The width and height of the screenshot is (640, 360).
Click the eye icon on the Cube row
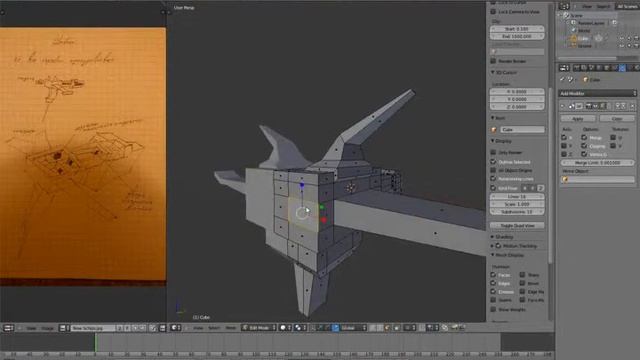622,38
